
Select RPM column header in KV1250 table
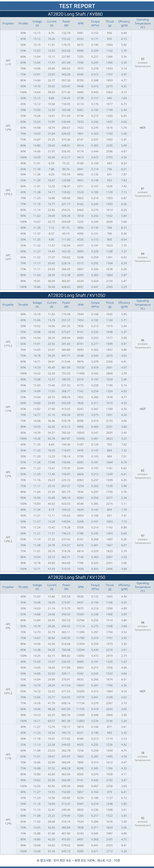81,587
